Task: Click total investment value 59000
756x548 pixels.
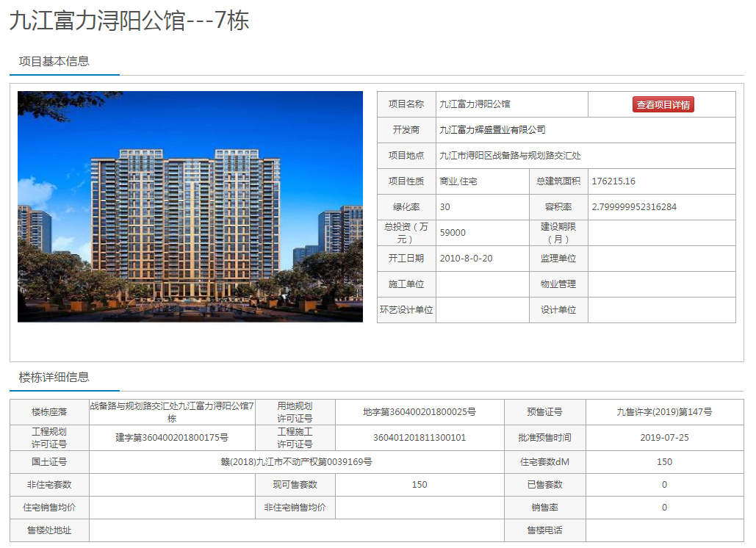Action: tap(453, 233)
